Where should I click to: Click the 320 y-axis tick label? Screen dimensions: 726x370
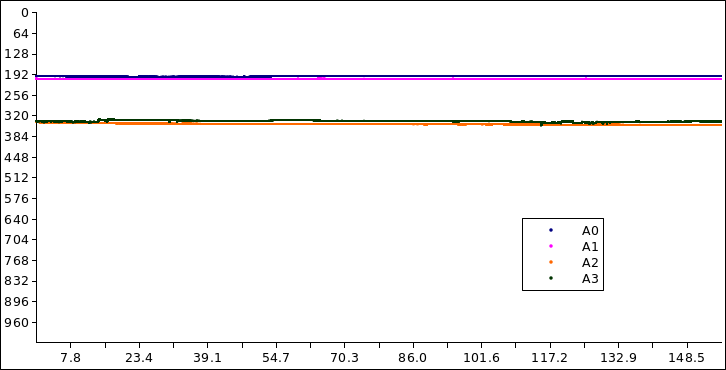coord(17,116)
